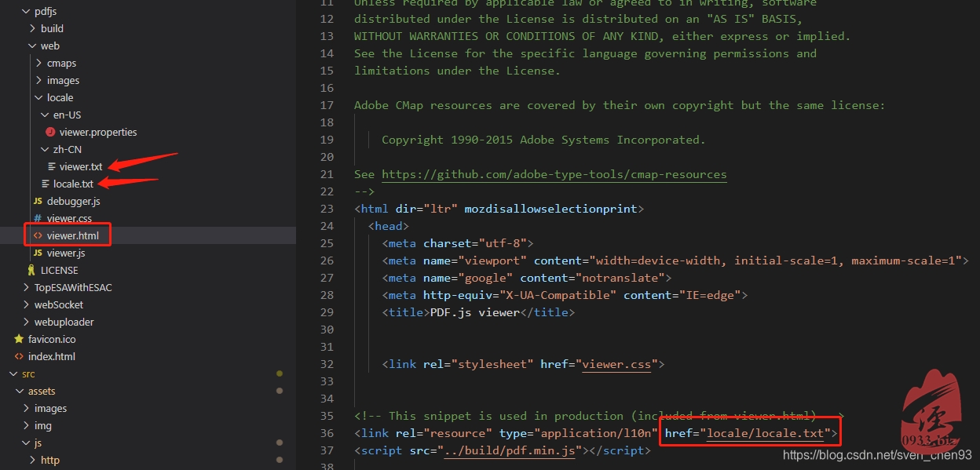
Task: Expand the img folder
Action: tap(26, 426)
